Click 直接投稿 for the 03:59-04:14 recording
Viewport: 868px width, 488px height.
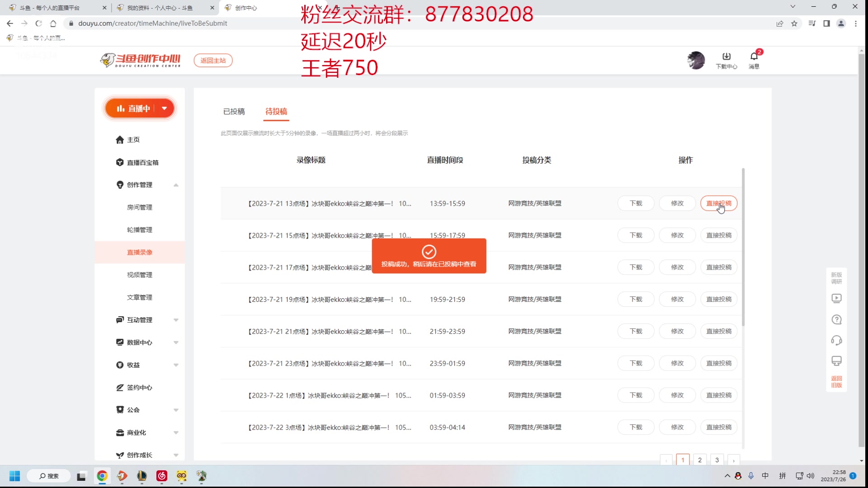[718, 427]
